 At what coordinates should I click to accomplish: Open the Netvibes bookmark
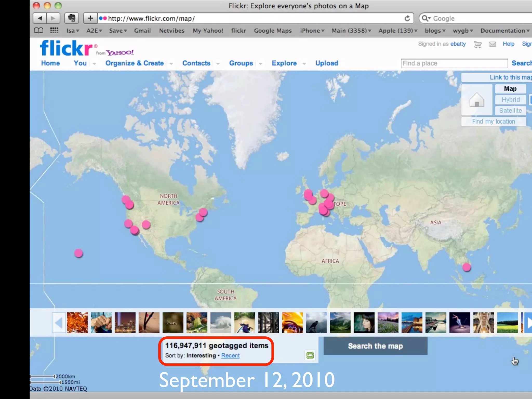point(172,31)
